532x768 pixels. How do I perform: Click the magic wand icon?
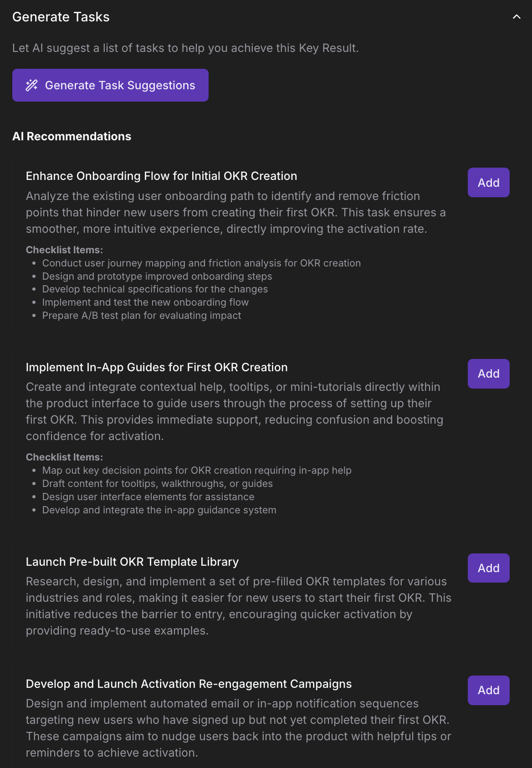pos(31,85)
